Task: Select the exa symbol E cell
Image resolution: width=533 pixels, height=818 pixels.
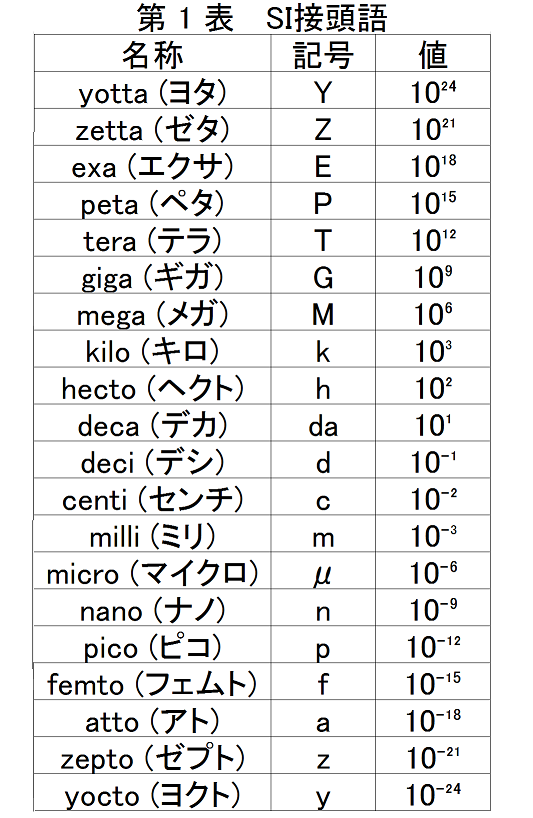Action: pyautogui.click(x=323, y=164)
